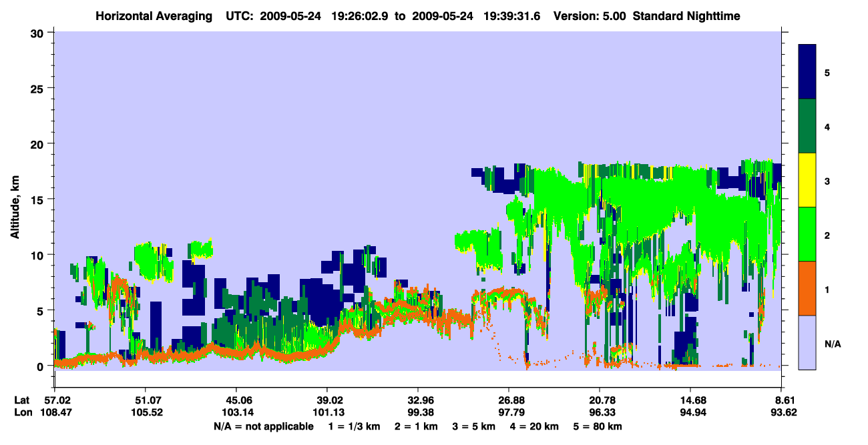
Task: Click the yellow colorbar segment labeled 3
Action: pos(807,180)
